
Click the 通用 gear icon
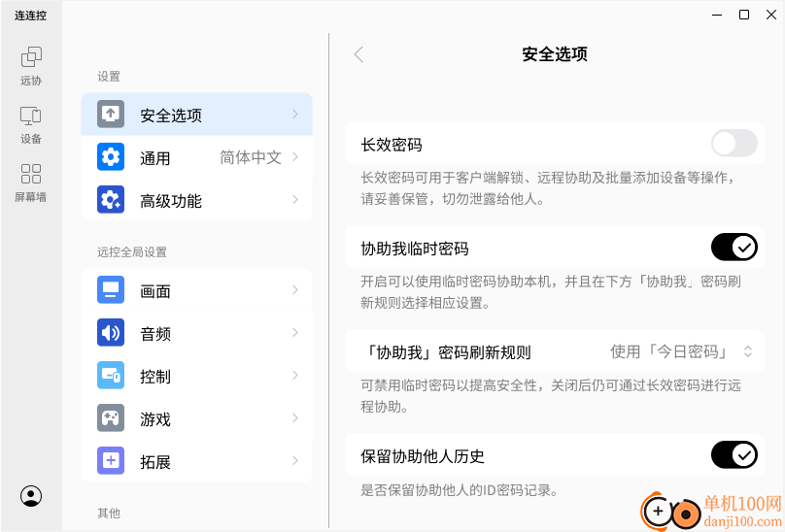pos(111,157)
